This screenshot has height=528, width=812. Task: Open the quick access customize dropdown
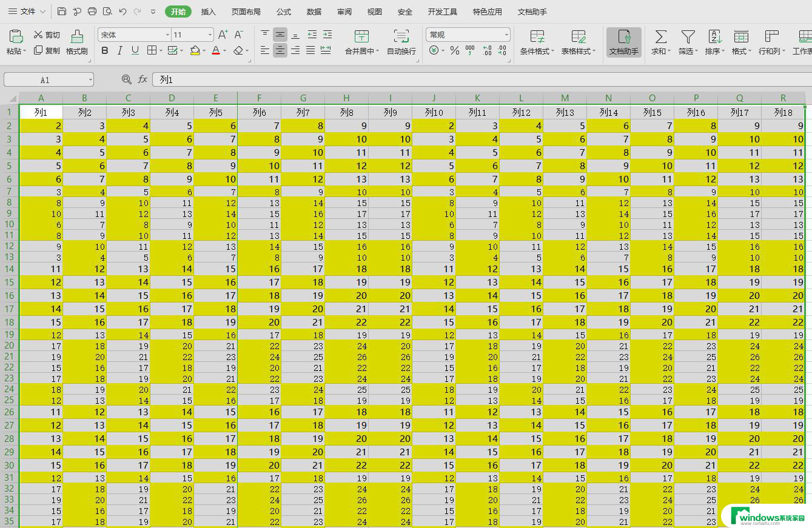click(153, 12)
